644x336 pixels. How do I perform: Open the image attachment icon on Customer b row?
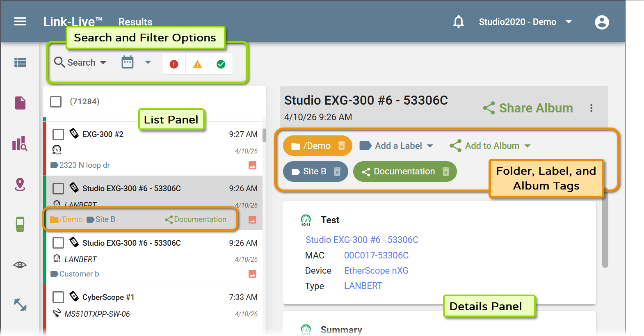(252, 274)
